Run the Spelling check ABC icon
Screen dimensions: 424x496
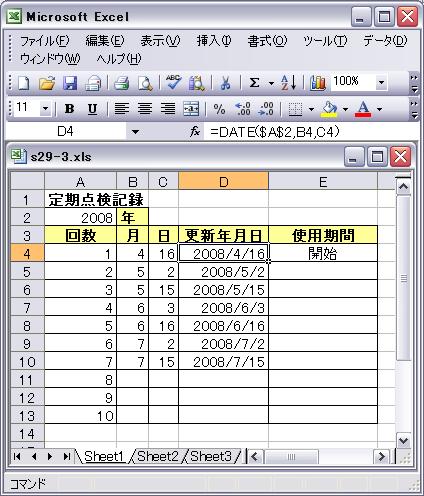[x=174, y=83]
